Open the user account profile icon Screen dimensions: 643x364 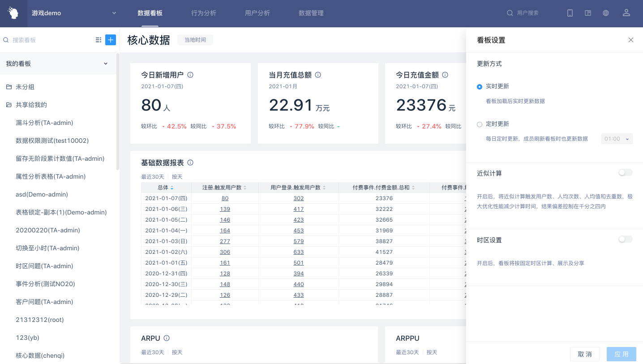point(626,13)
